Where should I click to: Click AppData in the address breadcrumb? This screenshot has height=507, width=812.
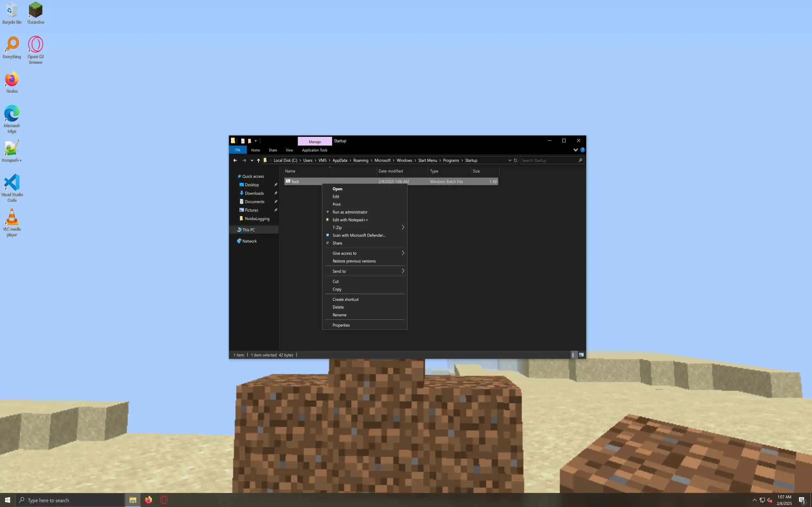(340, 160)
